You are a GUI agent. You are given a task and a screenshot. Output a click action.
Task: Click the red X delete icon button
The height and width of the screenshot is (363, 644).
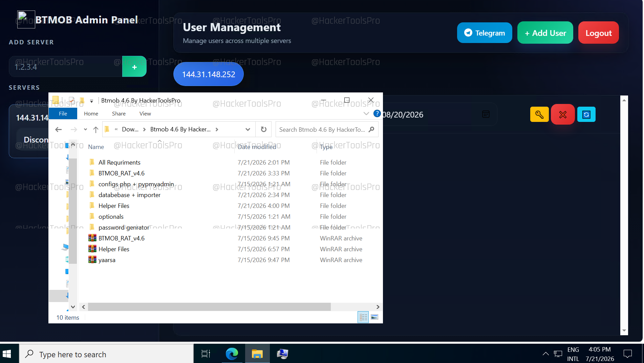[563, 114]
